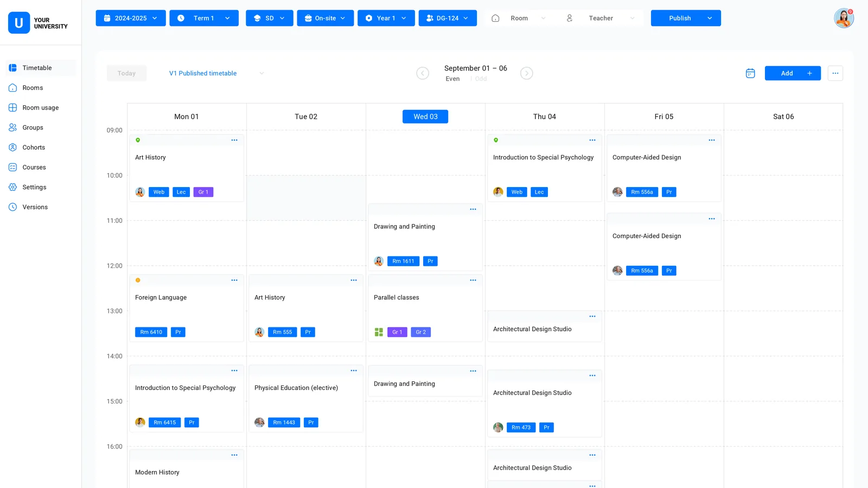The height and width of the screenshot is (488, 868).
Task: Click the Rm 555 tag on Tuesday Art History
Action: pos(282,332)
